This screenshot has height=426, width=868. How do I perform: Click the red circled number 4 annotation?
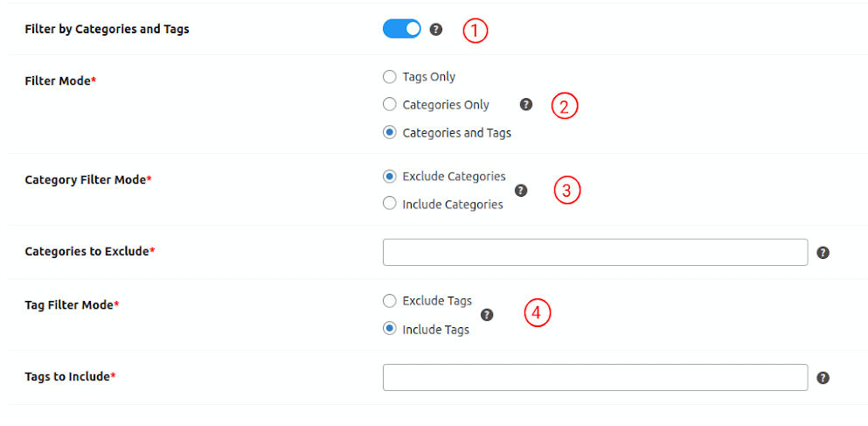[538, 312]
